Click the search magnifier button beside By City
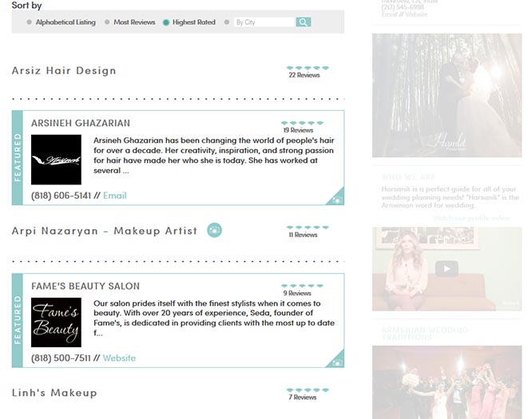The image size is (532, 419). pyautogui.click(x=303, y=22)
